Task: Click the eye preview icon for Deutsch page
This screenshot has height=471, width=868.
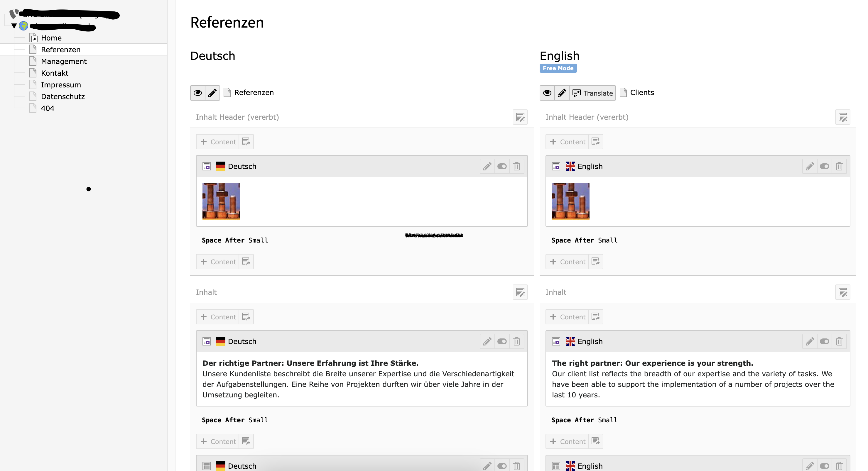Action: (x=198, y=93)
